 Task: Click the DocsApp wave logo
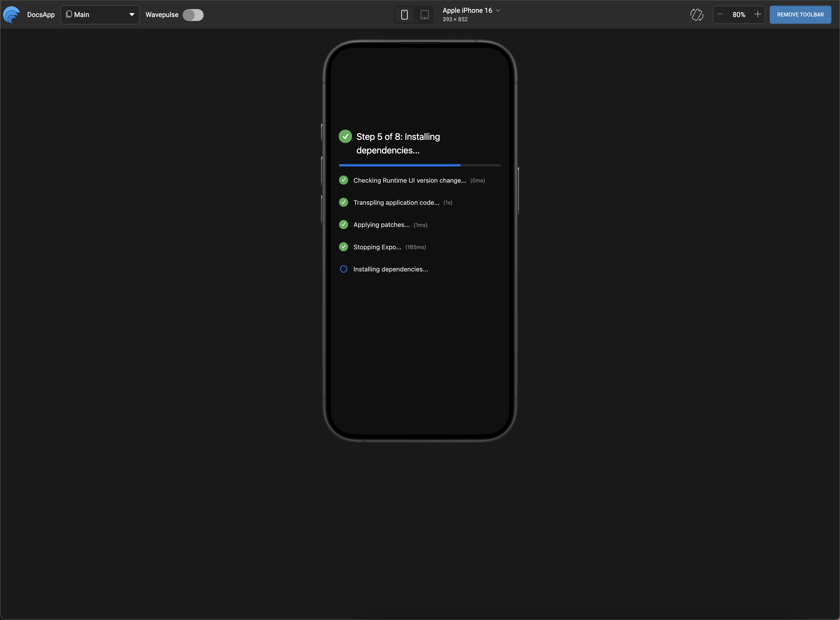[12, 15]
